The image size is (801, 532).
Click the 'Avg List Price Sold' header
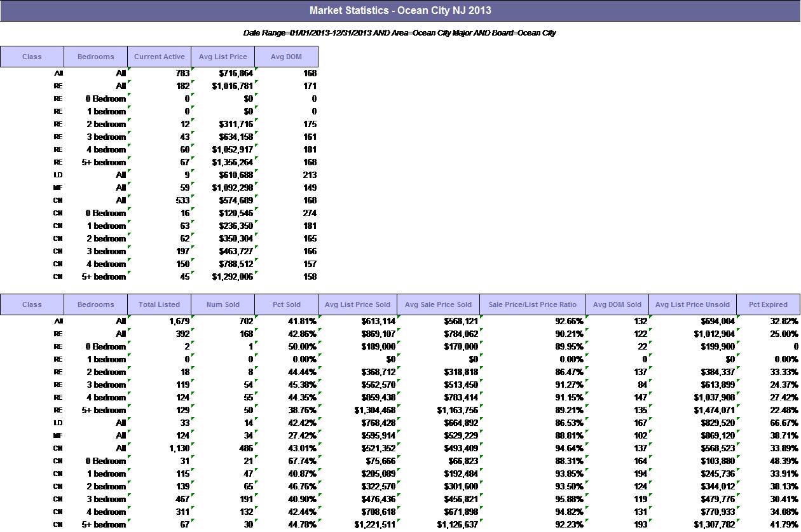358,304
